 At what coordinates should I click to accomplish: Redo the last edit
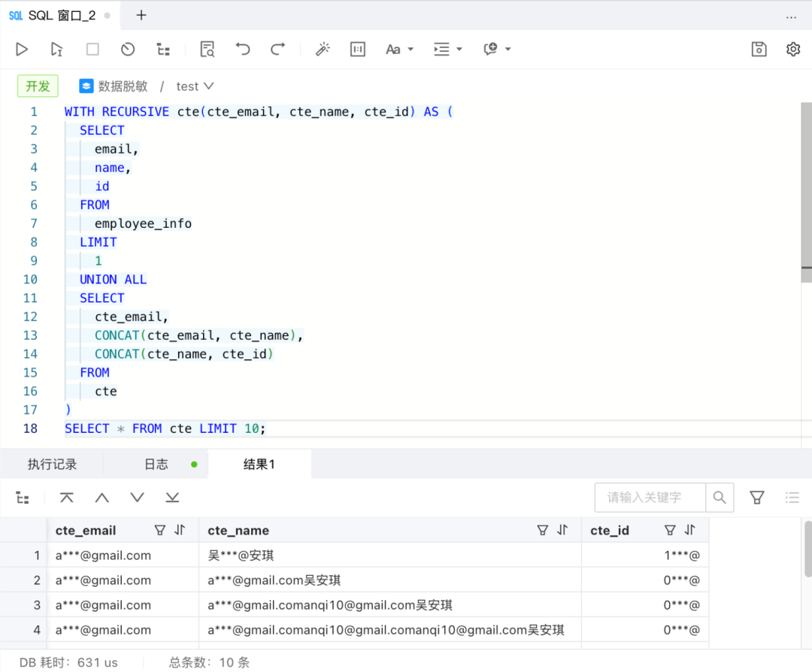(x=278, y=49)
